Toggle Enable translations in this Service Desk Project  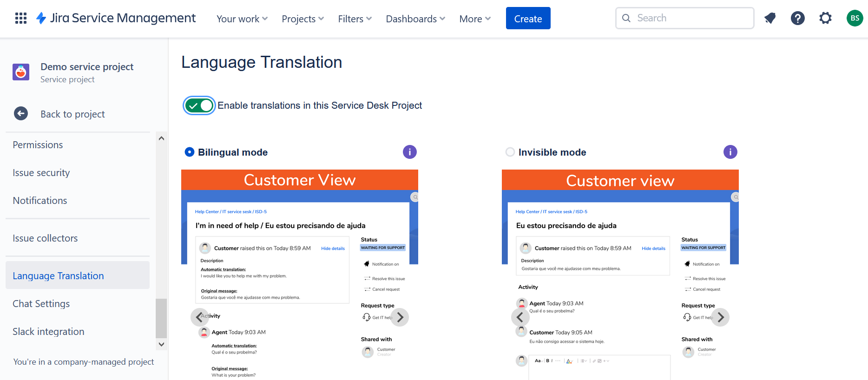tap(199, 105)
